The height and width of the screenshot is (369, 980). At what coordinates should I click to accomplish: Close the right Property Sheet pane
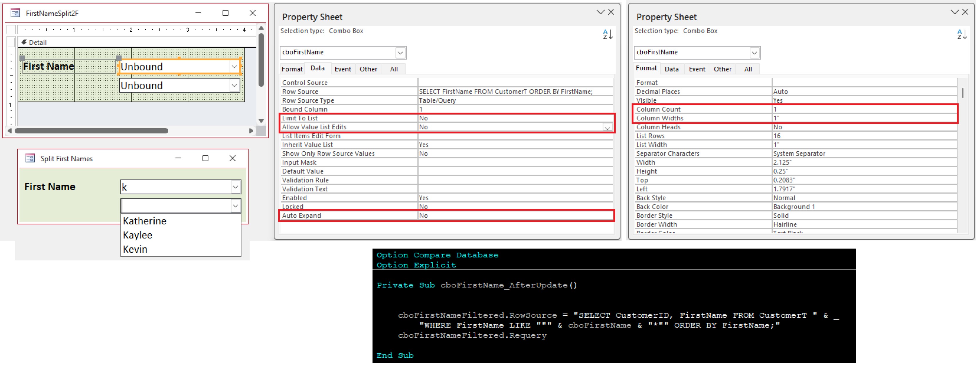point(965,12)
